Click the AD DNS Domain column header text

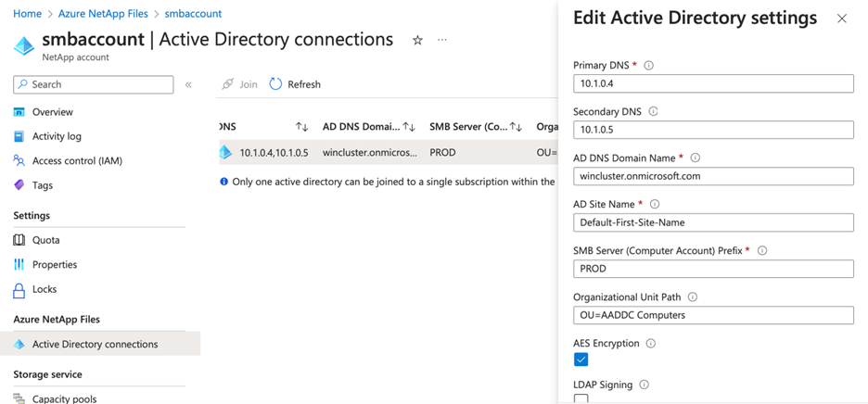[361, 127]
